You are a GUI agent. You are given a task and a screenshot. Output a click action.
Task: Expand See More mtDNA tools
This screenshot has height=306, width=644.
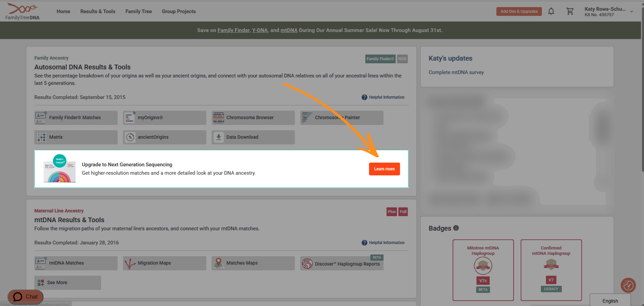click(x=68, y=283)
